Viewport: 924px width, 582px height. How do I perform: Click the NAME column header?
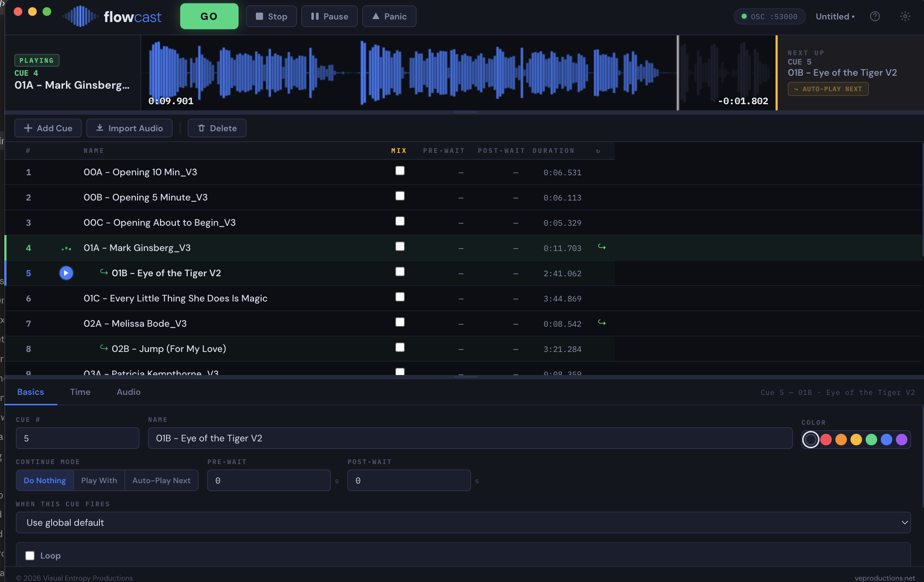pos(94,151)
